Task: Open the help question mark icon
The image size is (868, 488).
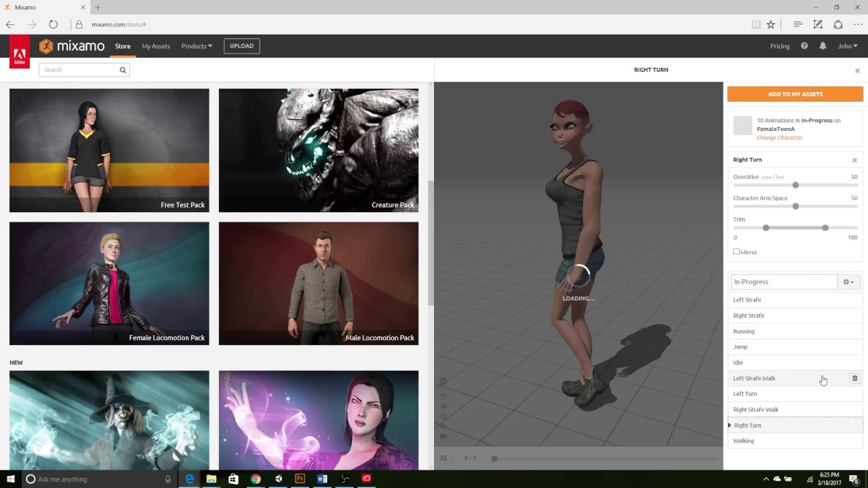Action: [804, 46]
